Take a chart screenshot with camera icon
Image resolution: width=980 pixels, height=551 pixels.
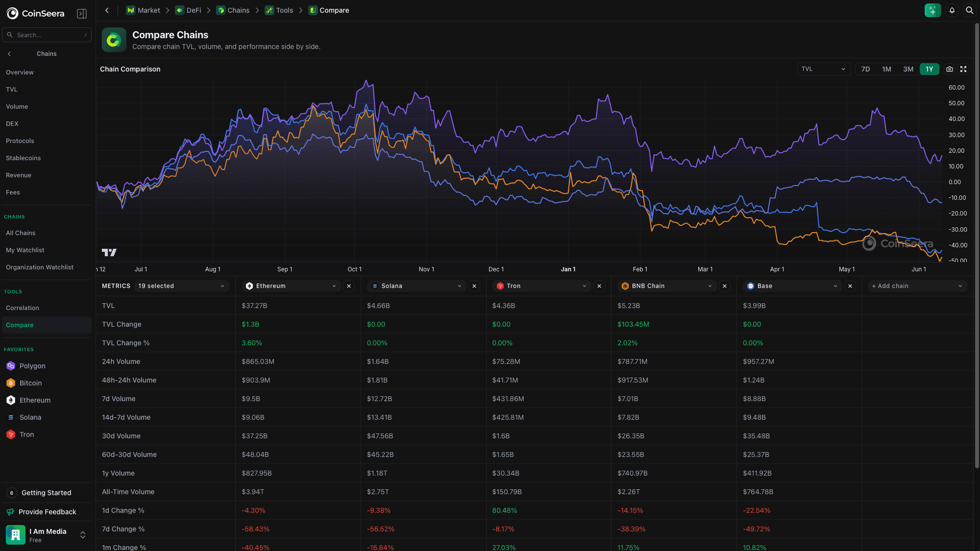950,69
